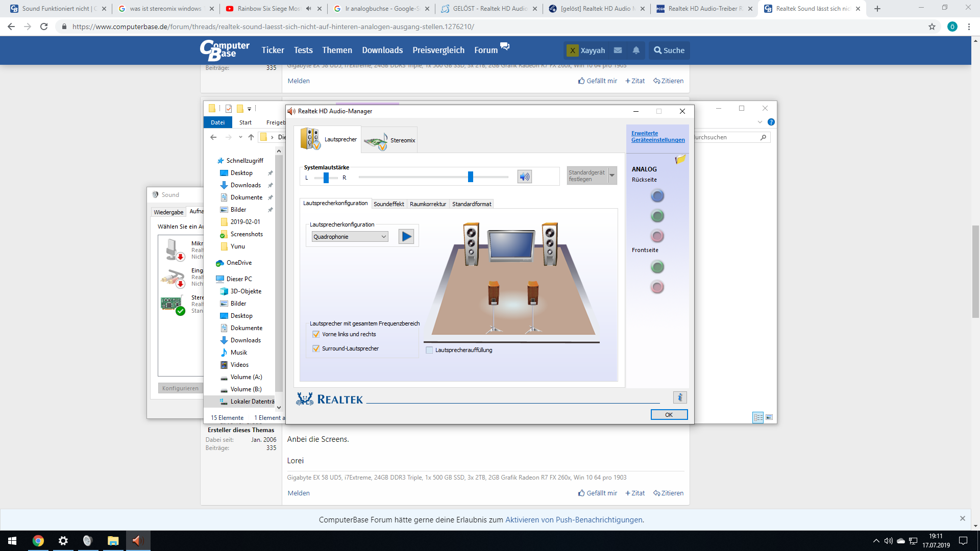Click front left speaker in room diagram
The width and height of the screenshot is (980, 551).
(x=471, y=244)
